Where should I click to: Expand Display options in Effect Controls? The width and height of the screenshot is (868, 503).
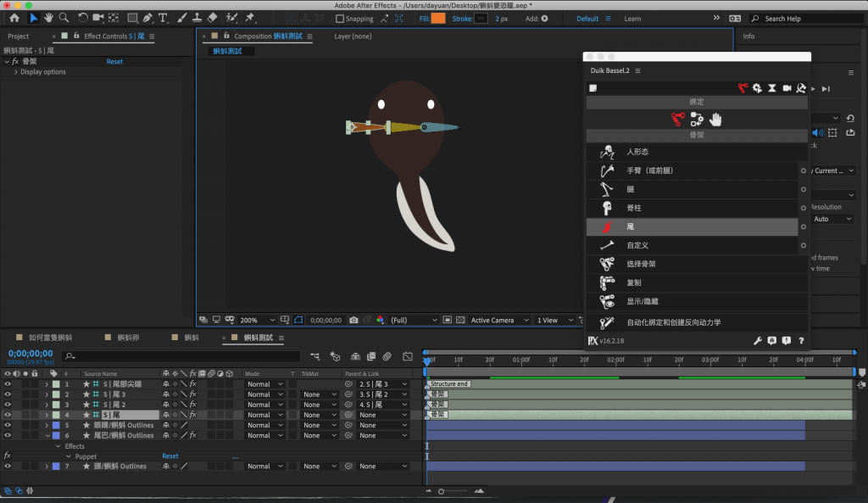[x=16, y=72]
